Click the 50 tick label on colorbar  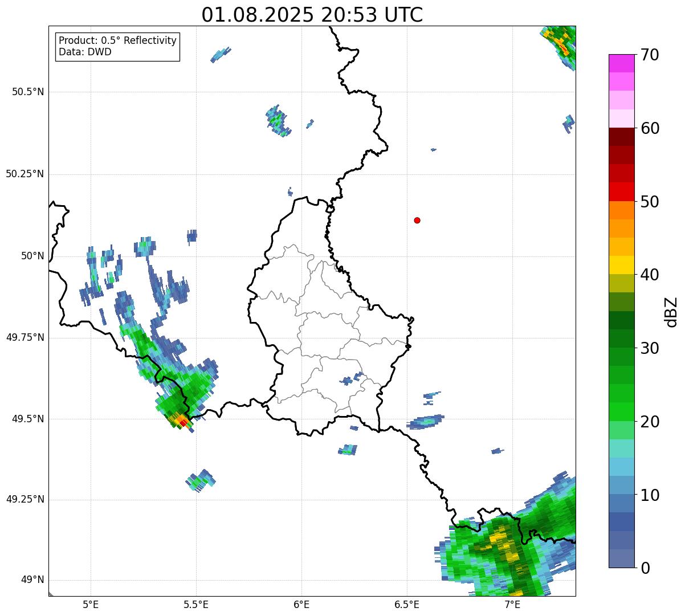pos(650,202)
